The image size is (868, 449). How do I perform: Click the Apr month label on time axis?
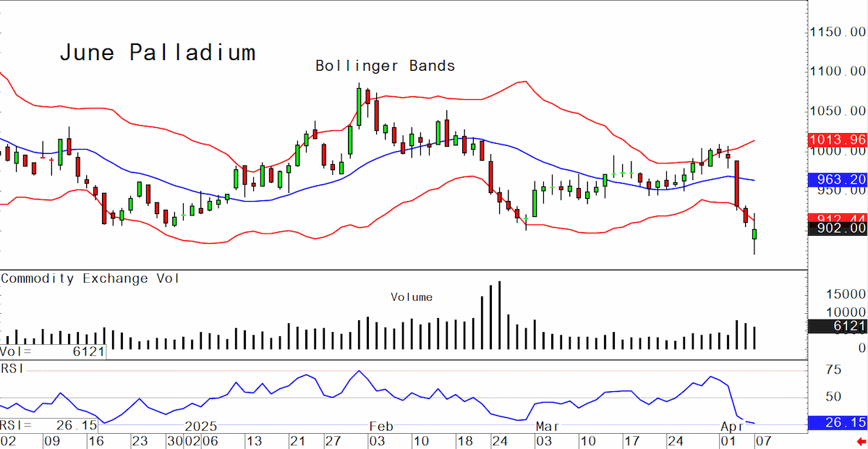[732, 427]
